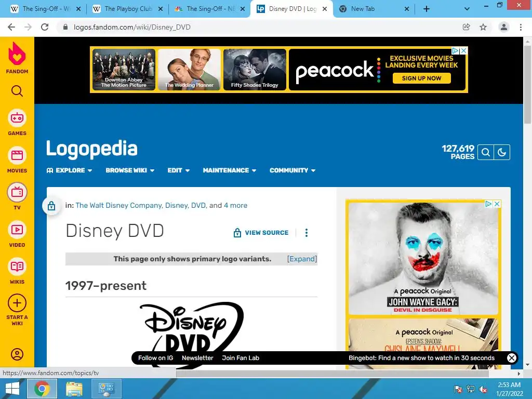Expand the Community menu
Screen dimensions: 532x399
(x=292, y=170)
